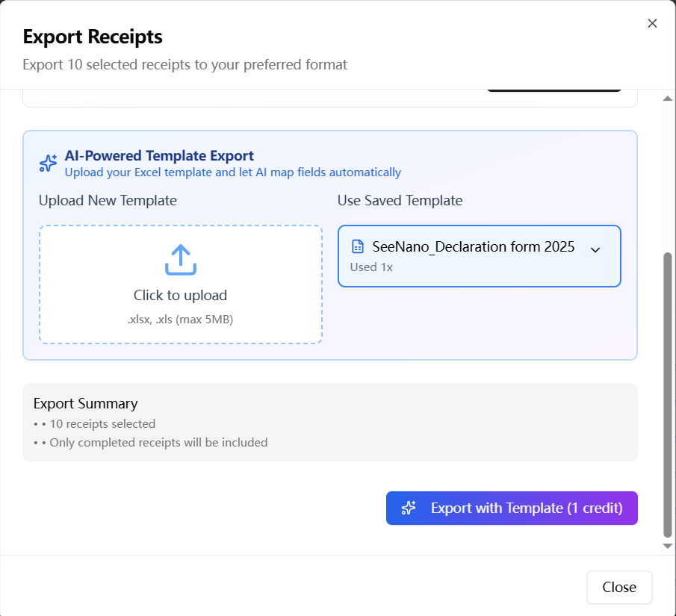676x616 pixels.
Task: Click the sparkles icon on the Export with Template button
Action: coord(409,508)
